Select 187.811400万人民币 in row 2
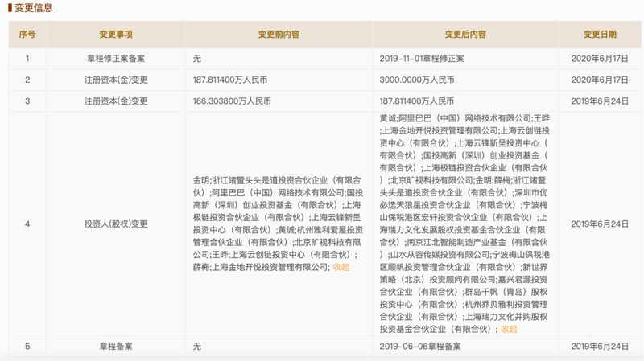This screenshot has width=644, height=361. (230, 80)
